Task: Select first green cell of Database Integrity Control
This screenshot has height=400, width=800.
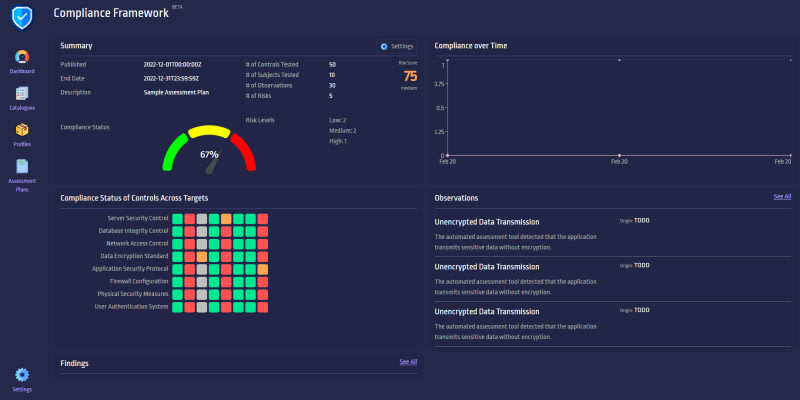Action: click(177, 231)
